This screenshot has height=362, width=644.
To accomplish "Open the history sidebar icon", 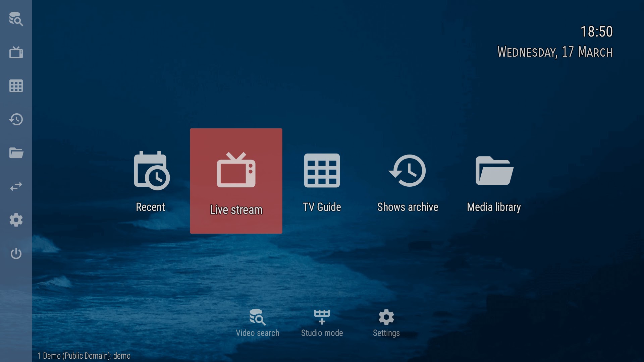I will point(16,119).
